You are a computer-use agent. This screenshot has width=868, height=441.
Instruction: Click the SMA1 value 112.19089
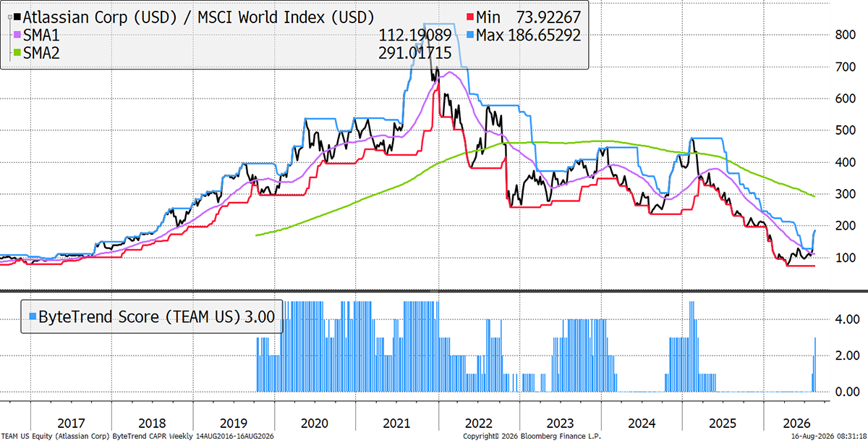click(415, 35)
